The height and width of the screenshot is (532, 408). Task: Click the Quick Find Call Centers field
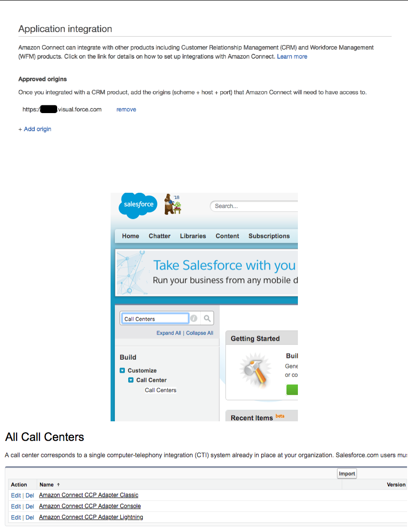click(x=155, y=319)
